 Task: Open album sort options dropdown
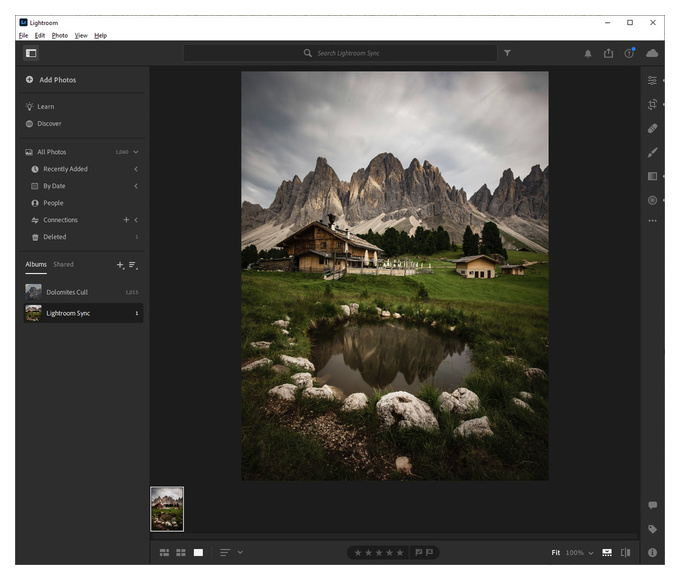(133, 265)
